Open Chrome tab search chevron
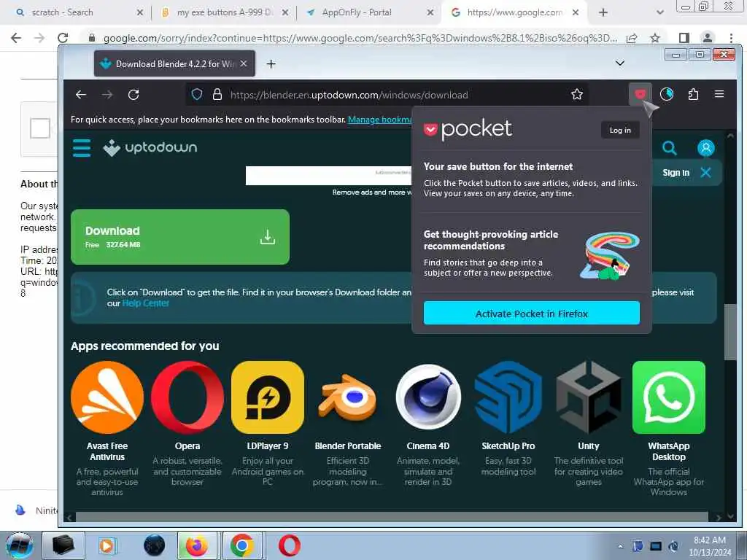Screen dimensions: 747x560 (659, 12)
